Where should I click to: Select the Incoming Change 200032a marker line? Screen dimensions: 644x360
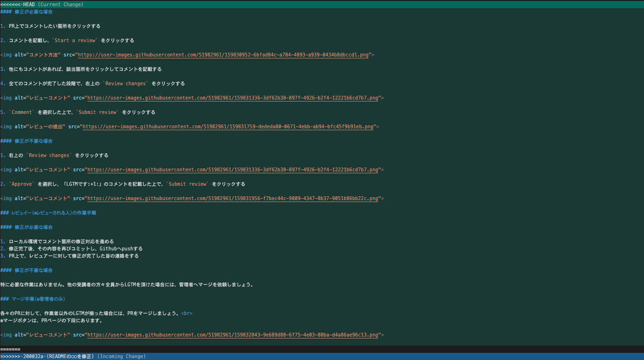(322, 357)
